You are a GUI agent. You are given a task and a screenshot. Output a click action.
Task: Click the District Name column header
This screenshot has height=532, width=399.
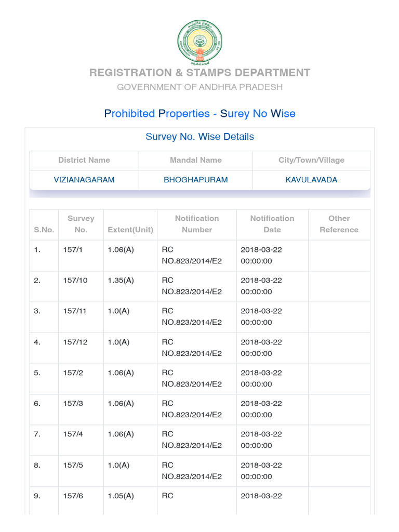tap(84, 160)
